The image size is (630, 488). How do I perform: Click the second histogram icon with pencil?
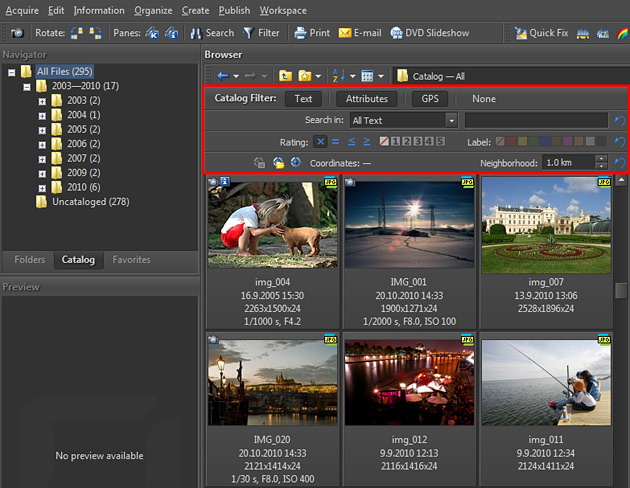tap(603, 34)
